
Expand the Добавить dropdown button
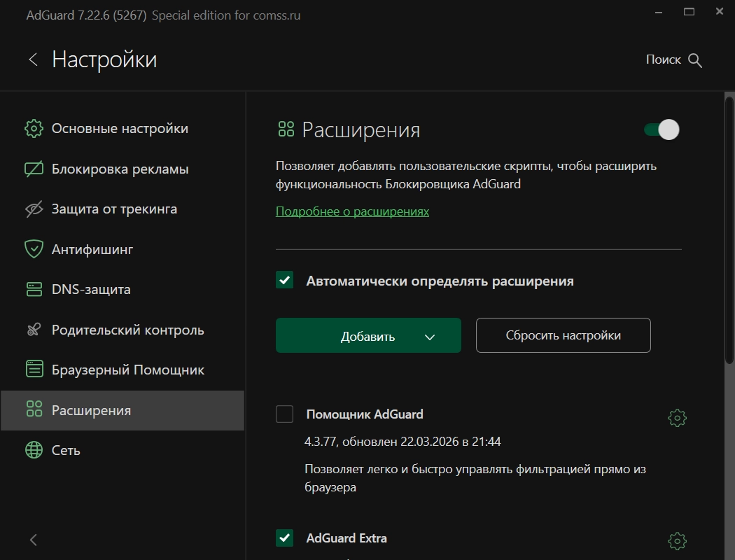(430, 337)
